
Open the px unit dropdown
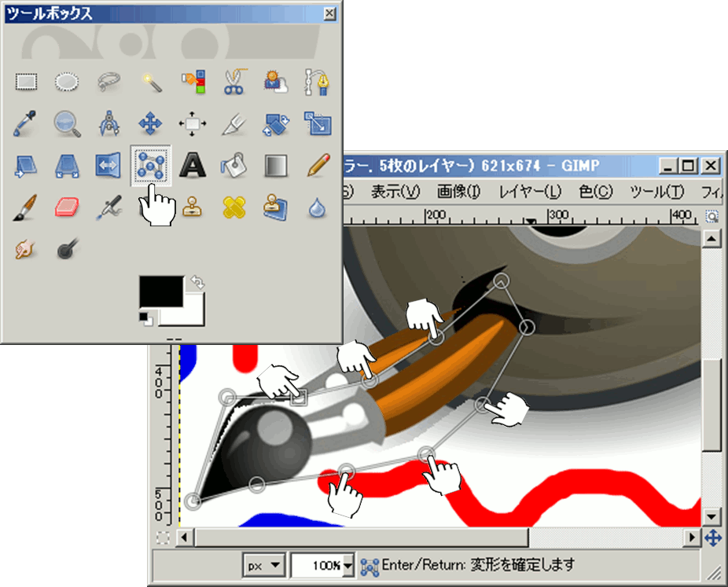tap(264, 565)
